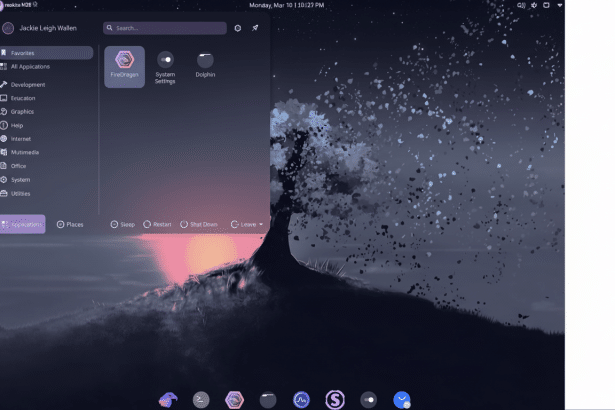Expand hidden system tray icons arrow
Image resolution: width=615 pixels, height=410 pixels.
[560, 5]
